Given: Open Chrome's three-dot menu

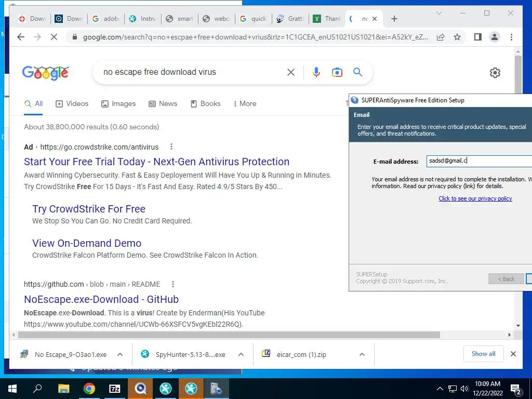Looking at the screenshot, I should (x=511, y=37).
